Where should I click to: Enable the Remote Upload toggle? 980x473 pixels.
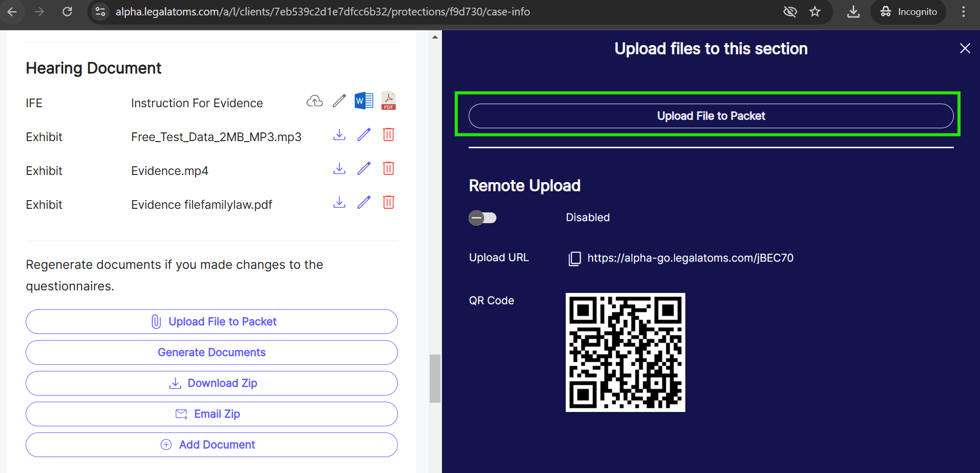click(x=483, y=218)
